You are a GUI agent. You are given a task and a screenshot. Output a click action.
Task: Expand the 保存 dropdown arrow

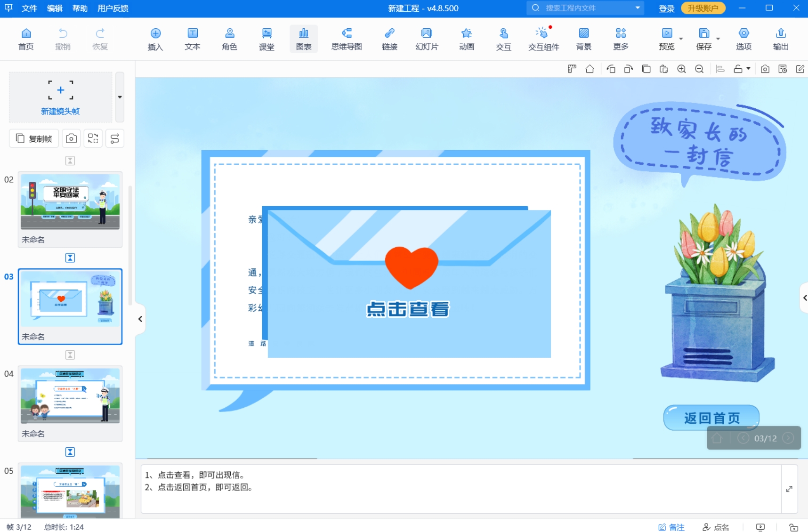[719, 38]
